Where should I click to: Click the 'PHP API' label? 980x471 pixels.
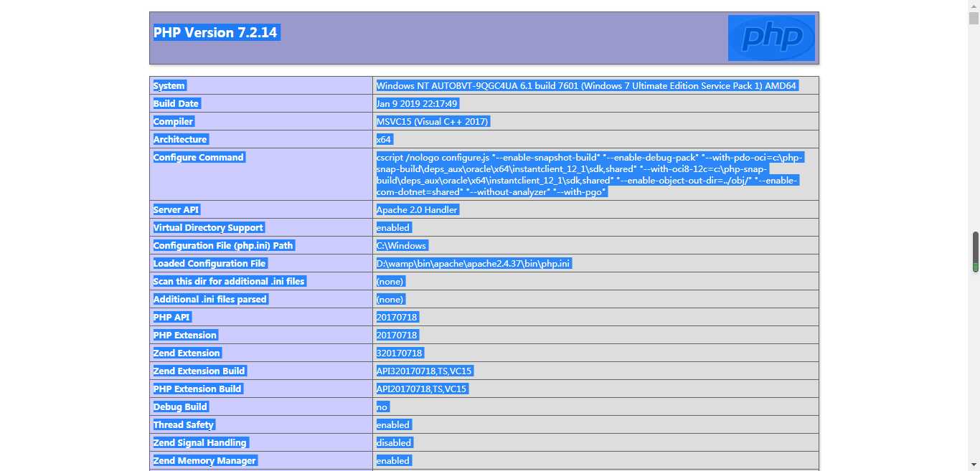click(172, 317)
